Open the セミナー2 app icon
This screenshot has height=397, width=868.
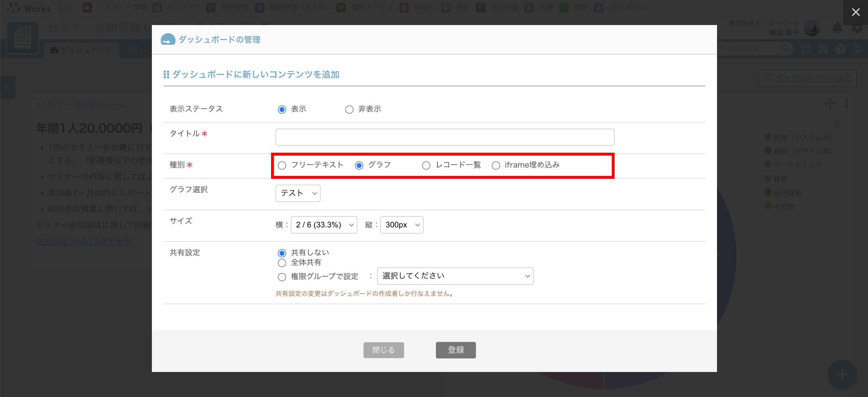pos(157,7)
